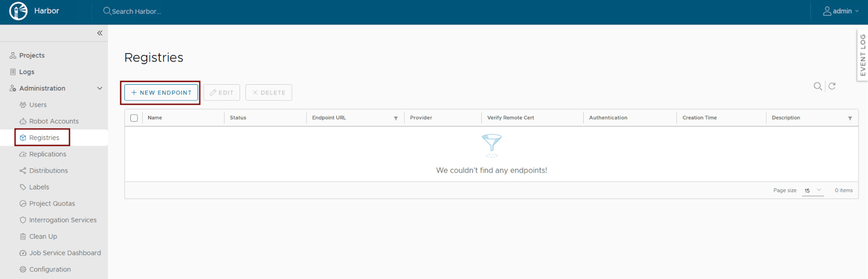Click the Registries page heading
Screen dimensions: 868x279
pyautogui.click(x=154, y=58)
